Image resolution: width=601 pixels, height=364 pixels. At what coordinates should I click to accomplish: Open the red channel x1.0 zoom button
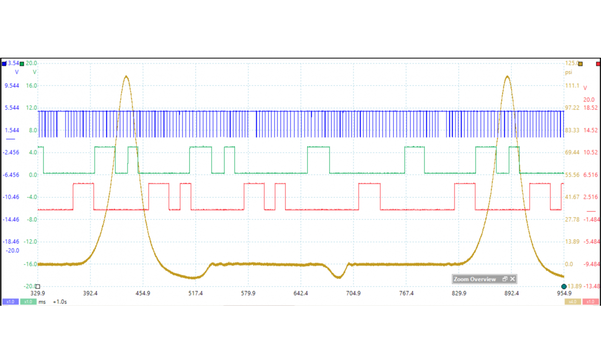point(590,302)
